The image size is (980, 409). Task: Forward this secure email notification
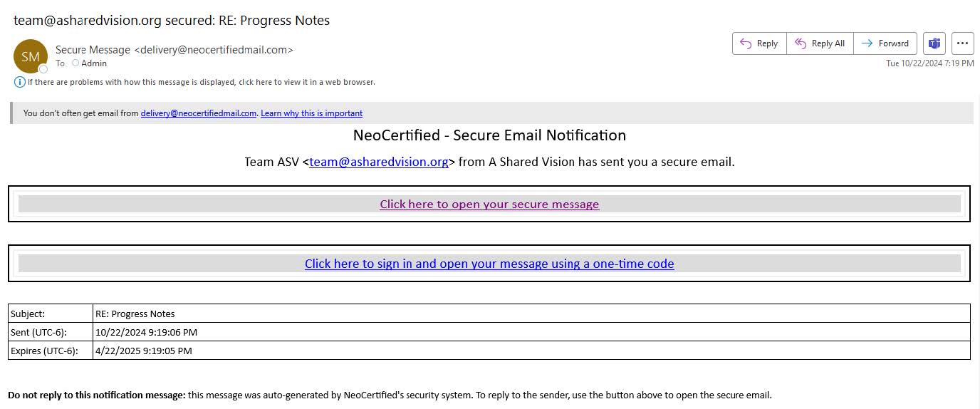[x=885, y=43]
